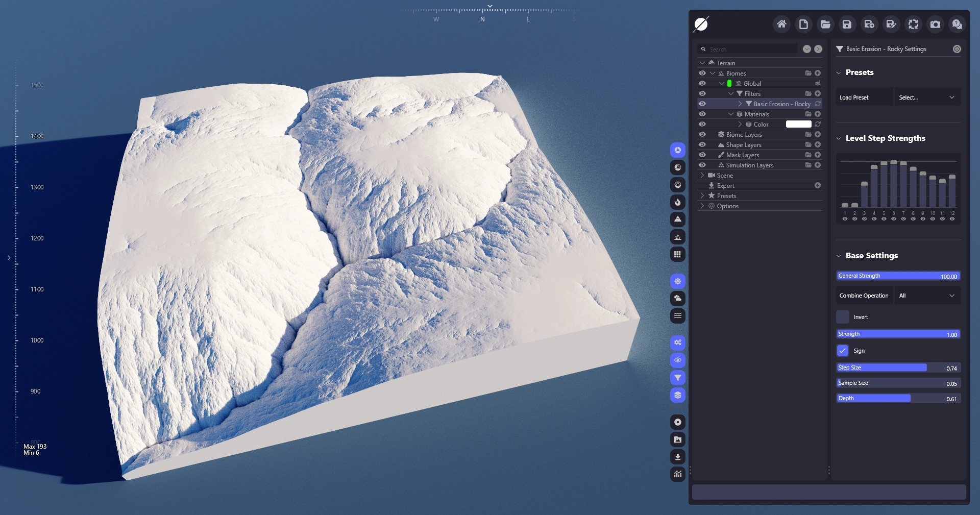
Task: Open the help chat icon
Action: point(957,24)
